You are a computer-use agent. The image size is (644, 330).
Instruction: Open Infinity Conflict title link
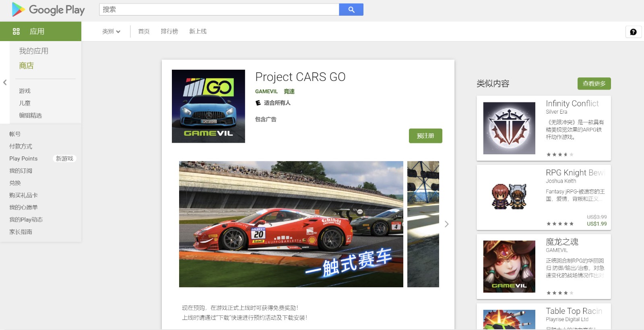click(572, 104)
